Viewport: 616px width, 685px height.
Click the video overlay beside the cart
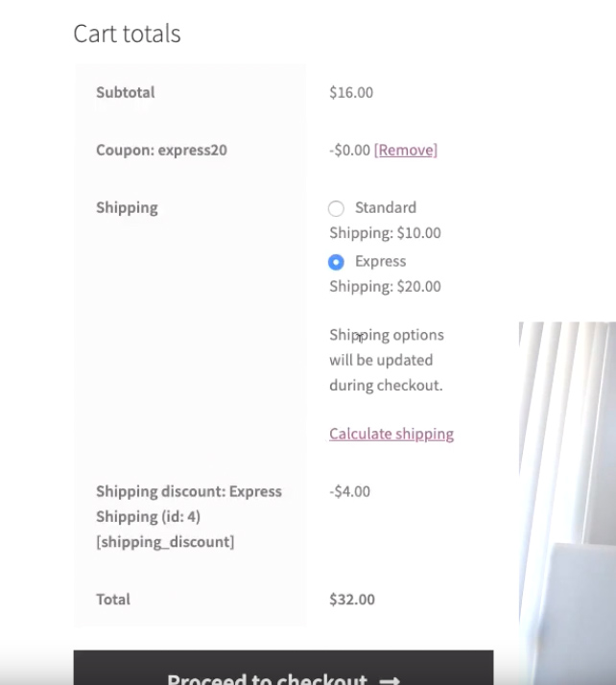pos(567,480)
